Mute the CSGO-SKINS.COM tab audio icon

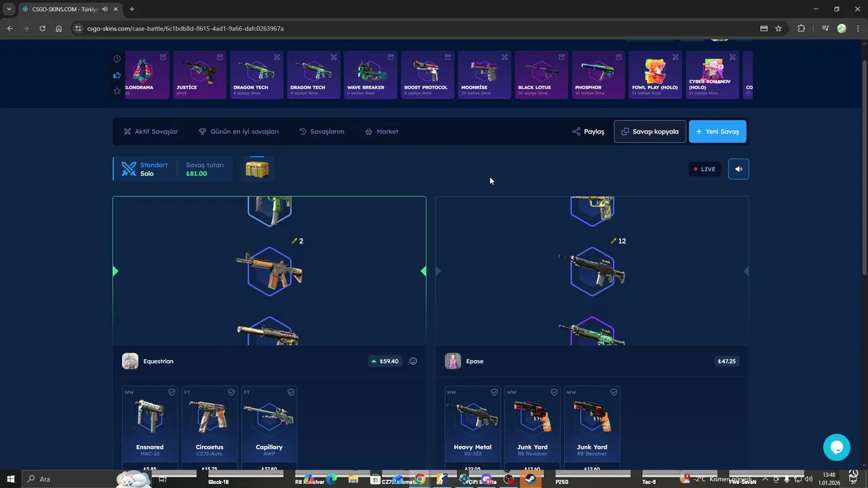(x=105, y=9)
